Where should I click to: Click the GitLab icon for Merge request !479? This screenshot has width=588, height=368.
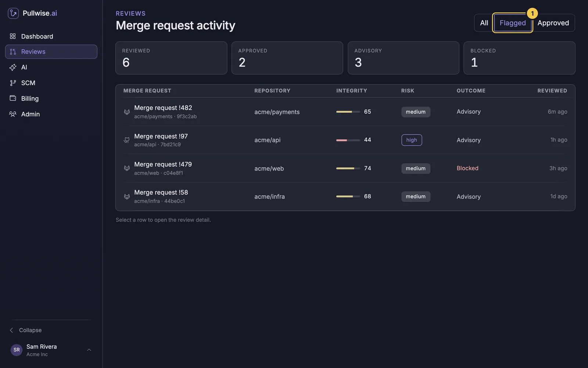click(x=127, y=168)
